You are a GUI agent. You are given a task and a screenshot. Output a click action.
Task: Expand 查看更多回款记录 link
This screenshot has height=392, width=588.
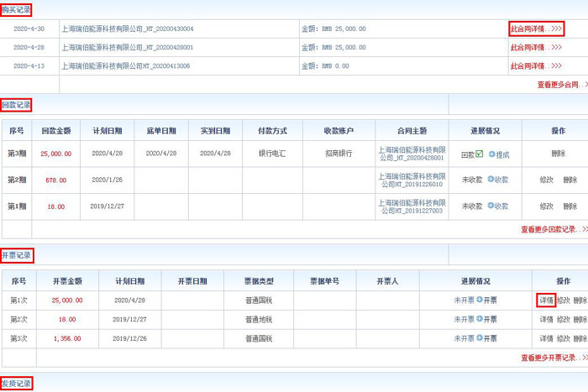(x=553, y=229)
